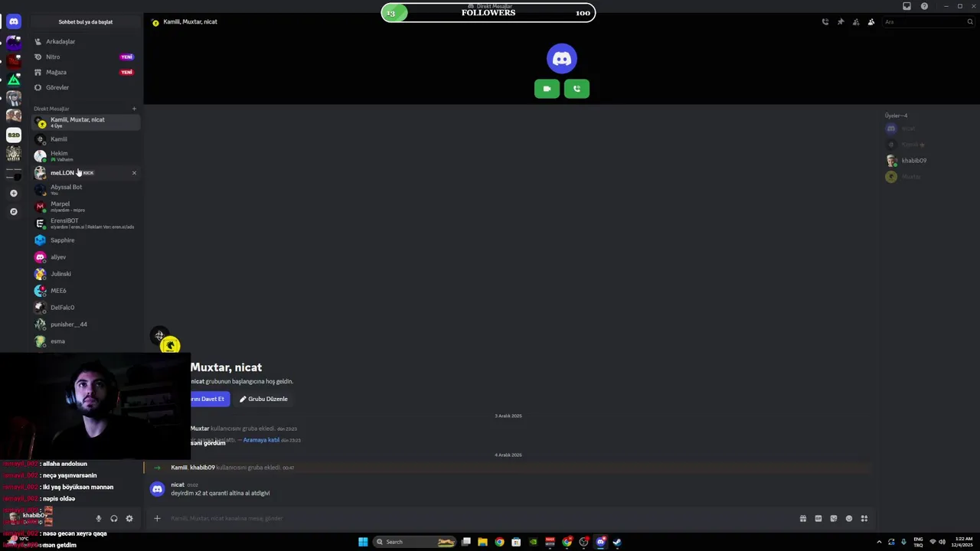
Task: Open pinned messages pin icon
Action: 840,22
